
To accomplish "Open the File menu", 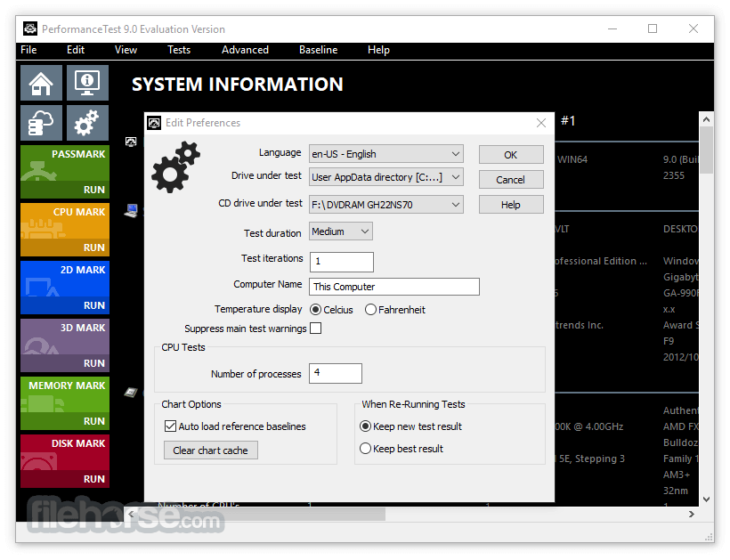I will [x=28, y=50].
